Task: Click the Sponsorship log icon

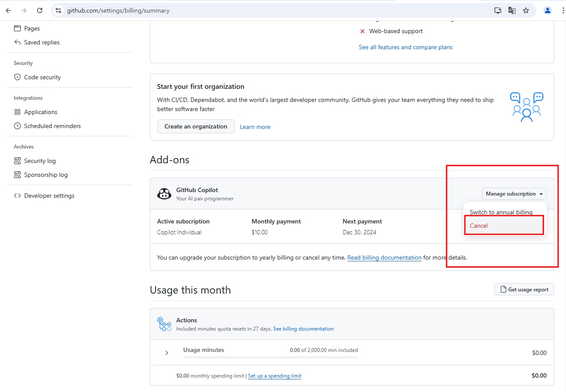Action: [x=17, y=175]
